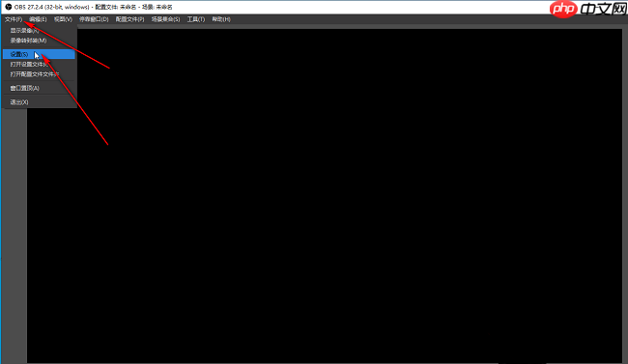Select 显示录像(R) from the File menu
Image resolution: width=628 pixels, height=364 pixels.
[x=39, y=31]
